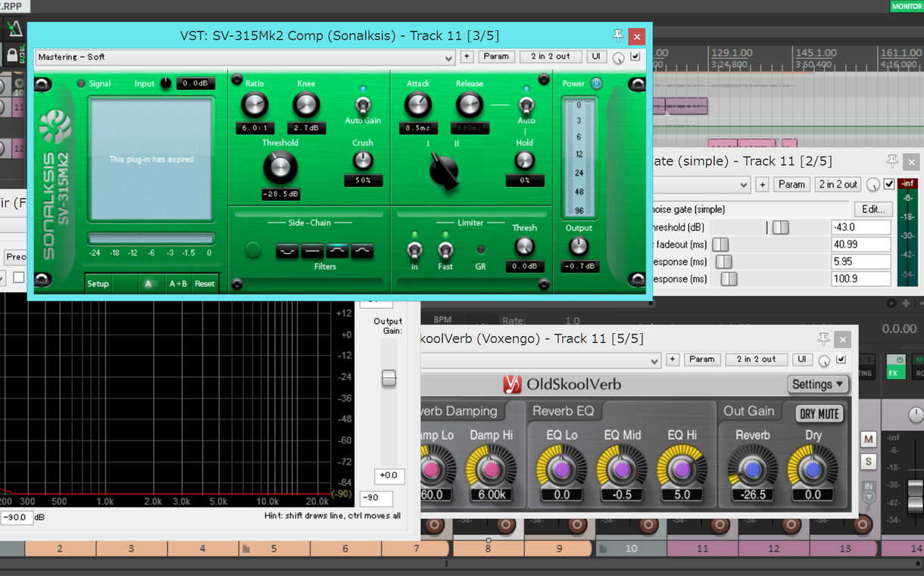Uncheck the noise gate enable checkbox
The height and width of the screenshot is (576, 924).
(889, 184)
